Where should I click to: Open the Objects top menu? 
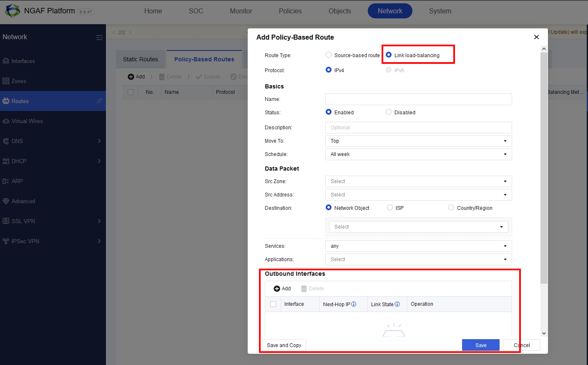340,11
